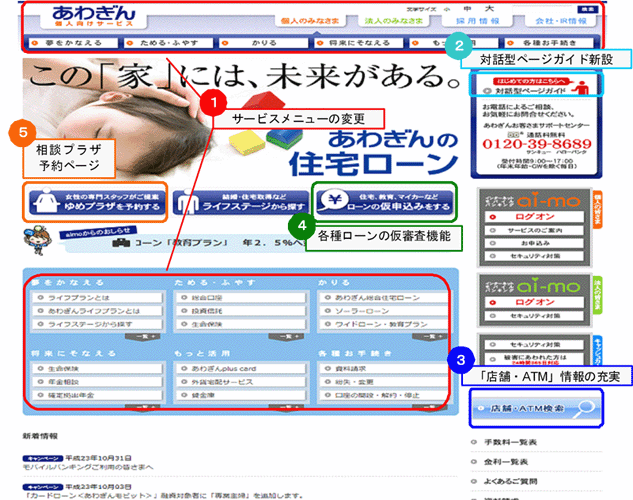
Task: Click the 店舗・ATM検索 button
Action: 536,408
